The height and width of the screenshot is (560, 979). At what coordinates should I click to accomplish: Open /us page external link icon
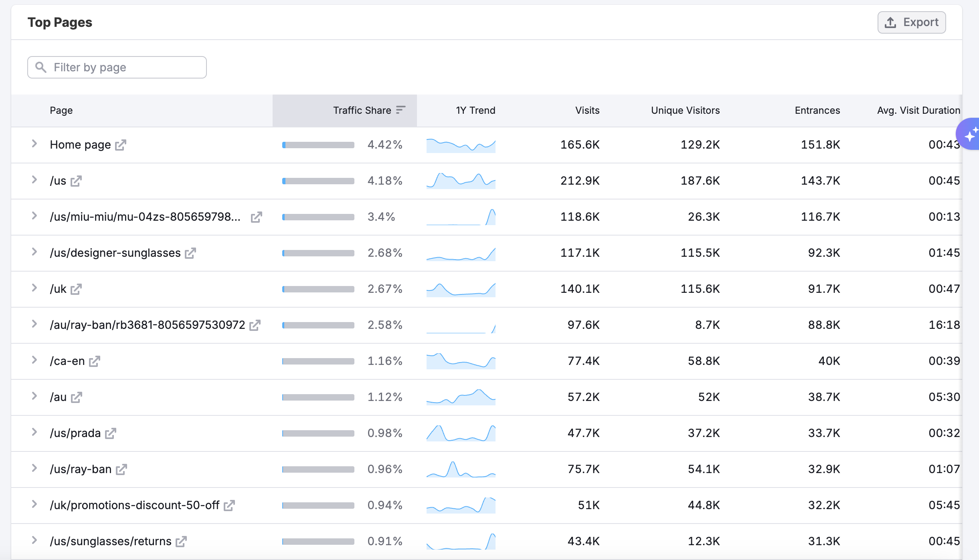[76, 181]
